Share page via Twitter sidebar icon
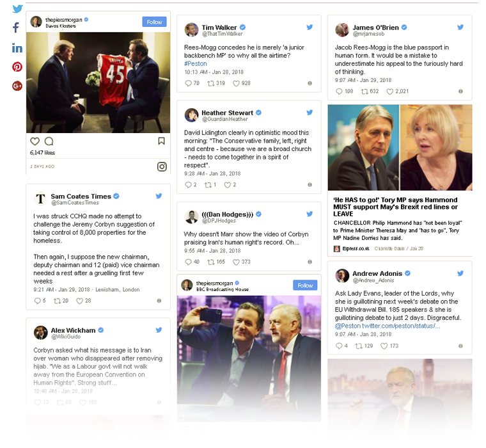 coord(17,9)
